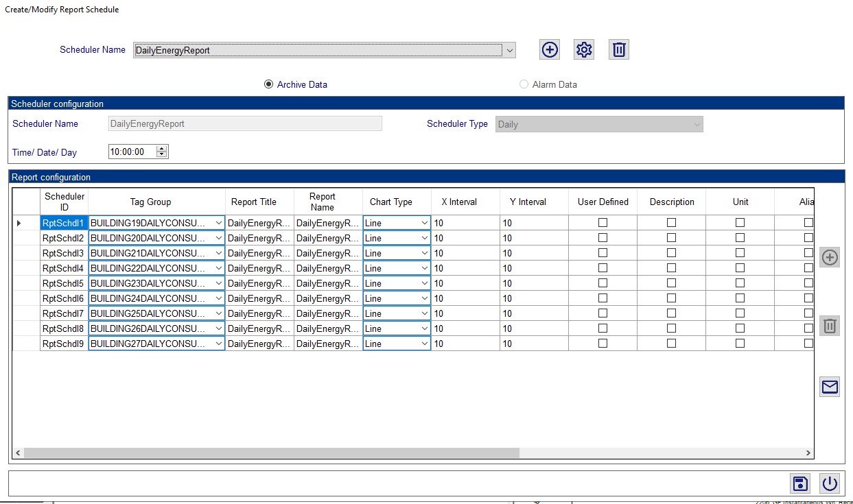This screenshot has height=504, width=853.
Task: Tick Unit checkbox in RptSchdl5 row
Action: click(x=740, y=283)
